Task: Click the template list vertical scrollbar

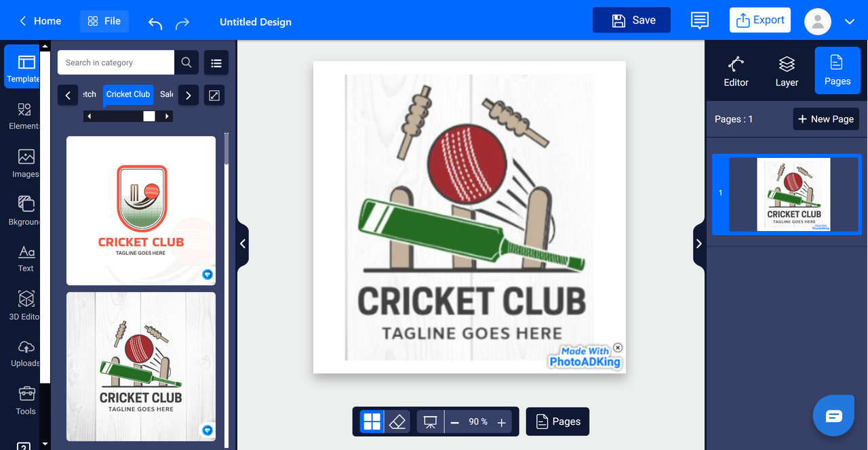Action: click(x=226, y=149)
